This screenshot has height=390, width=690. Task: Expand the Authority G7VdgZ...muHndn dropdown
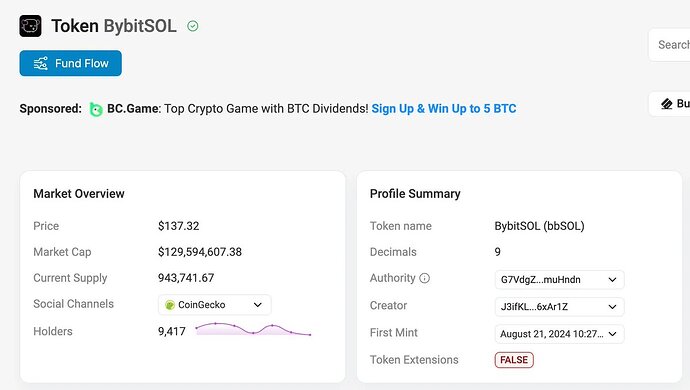(x=559, y=280)
